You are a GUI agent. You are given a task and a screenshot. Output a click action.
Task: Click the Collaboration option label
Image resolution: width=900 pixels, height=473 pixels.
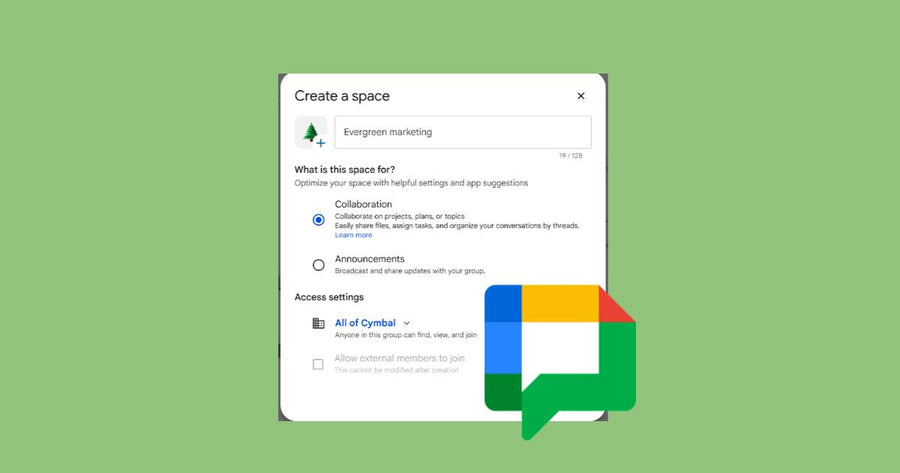pyautogui.click(x=363, y=204)
